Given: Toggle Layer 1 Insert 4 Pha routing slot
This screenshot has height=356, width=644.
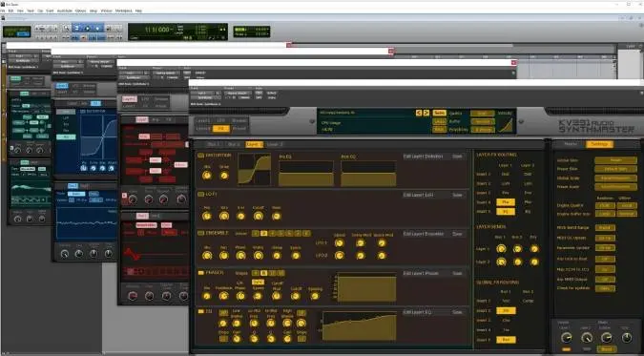Looking at the screenshot, I should coord(506,202).
